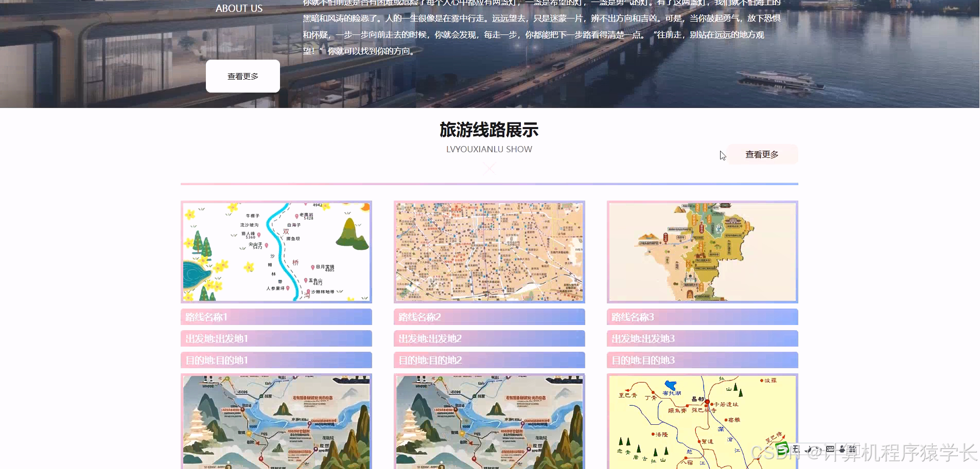Click the 出发地:出发地2 bar
This screenshot has width=980, height=469.
click(489, 338)
